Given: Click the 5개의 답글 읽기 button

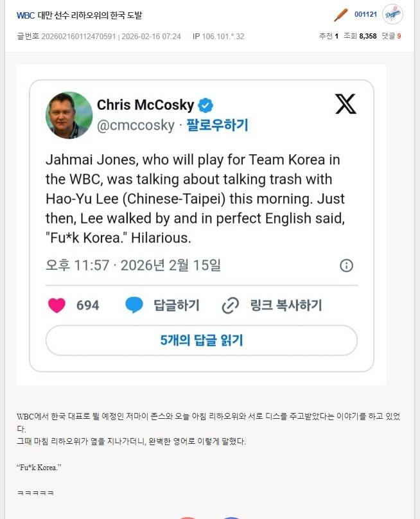Looking at the screenshot, I should tap(202, 340).
